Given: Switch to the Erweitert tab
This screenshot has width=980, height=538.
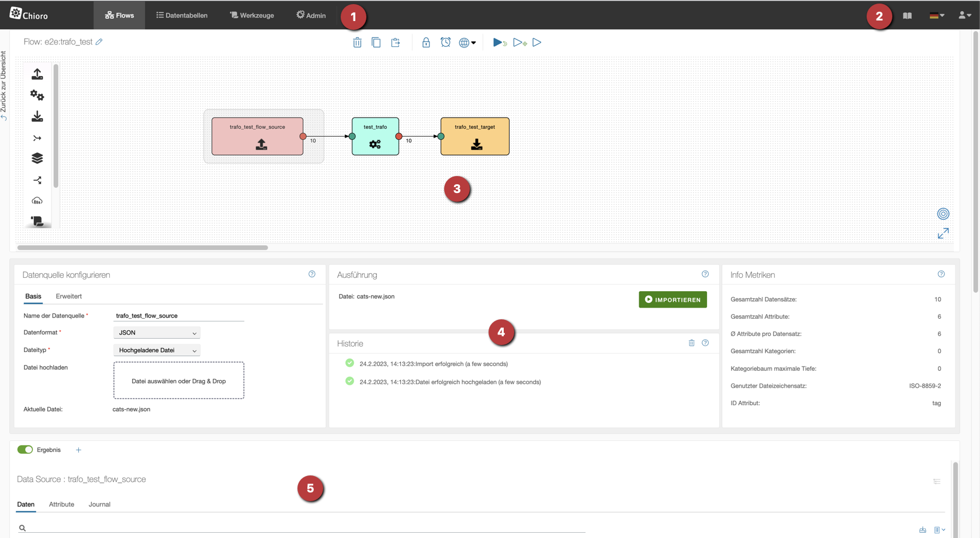Looking at the screenshot, I should (68, 296).
